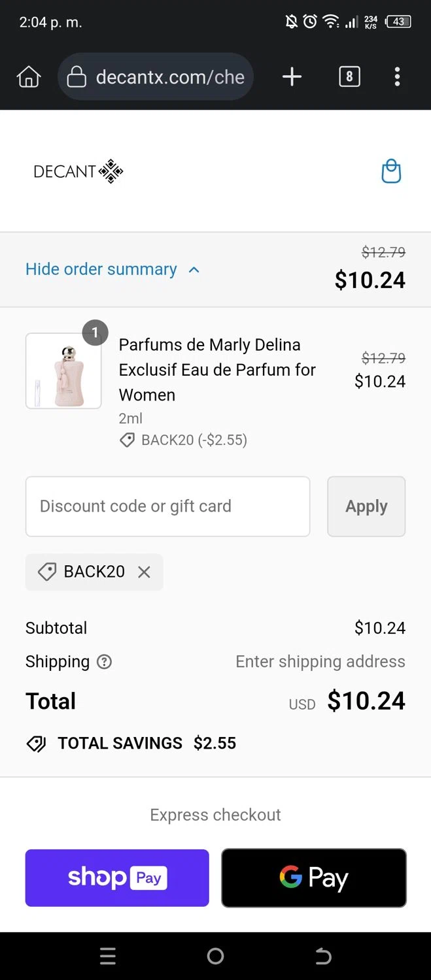The height and width of the screenshot is (980, 431).
Task: Pay with Google Pay express checkout
Action: (314, 877)
